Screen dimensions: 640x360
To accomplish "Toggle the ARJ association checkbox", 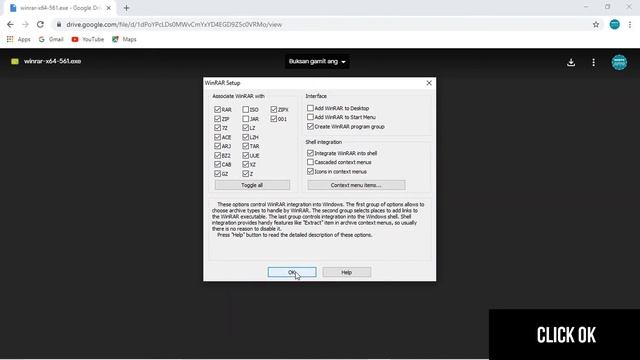I will pyautogui.click(x=217, y=146).
